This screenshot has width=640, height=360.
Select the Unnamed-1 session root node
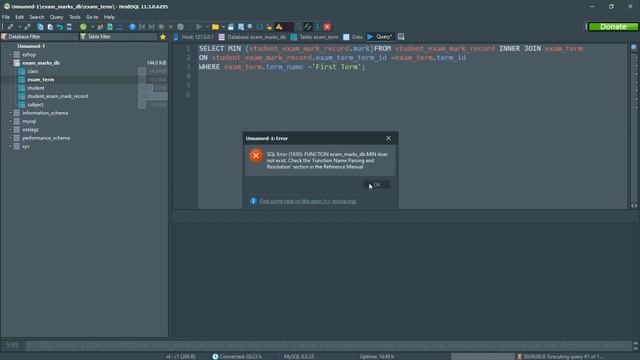[31, 46]
